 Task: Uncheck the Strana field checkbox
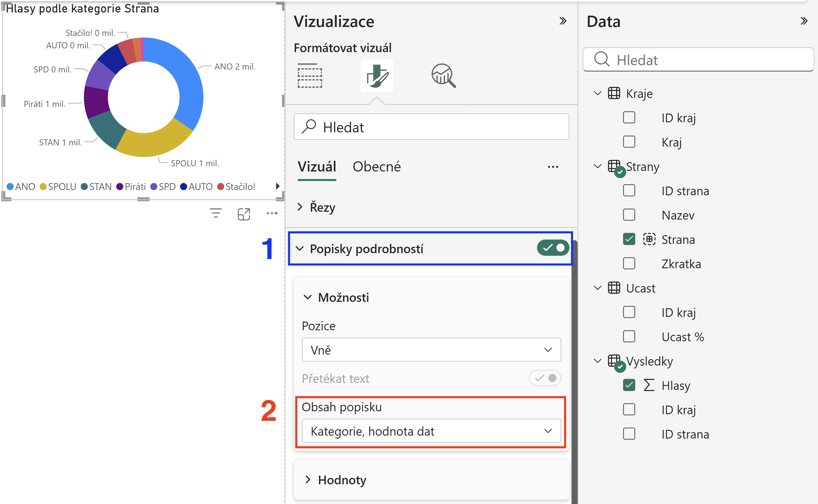629,239
